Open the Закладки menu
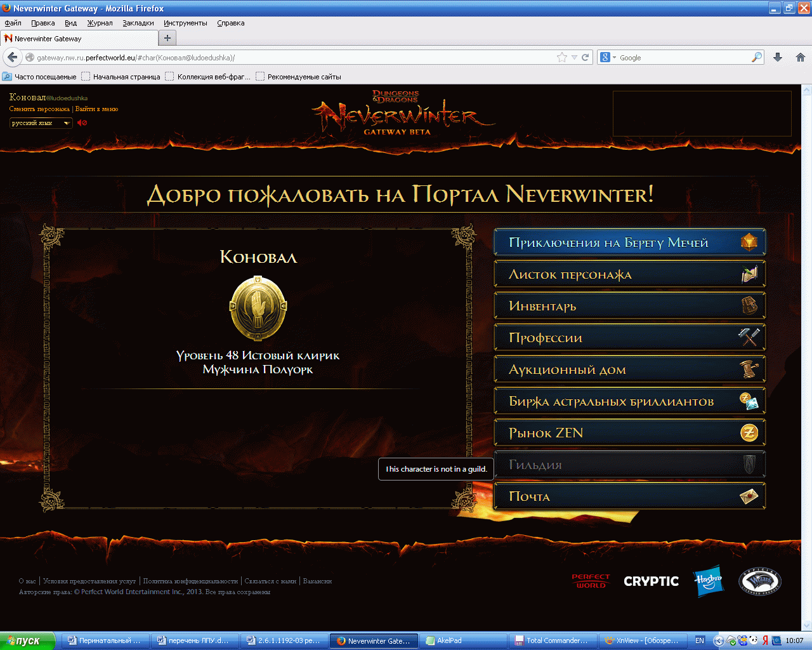The image size is (812, 650). click(x=138, y=23)
